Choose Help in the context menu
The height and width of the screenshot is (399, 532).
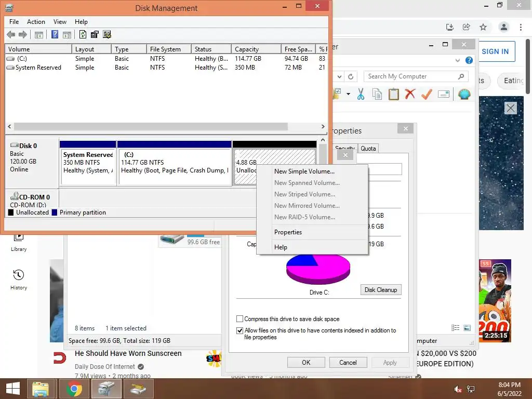tap(312, 247)
